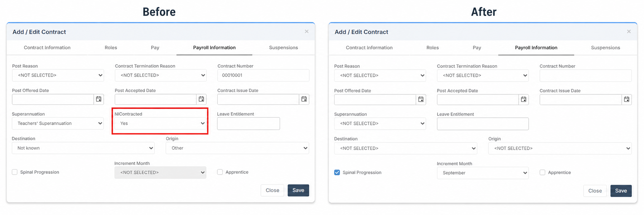Open Destination dropdown showing Not known
644x215 pixels.
(x=83, y=148)
